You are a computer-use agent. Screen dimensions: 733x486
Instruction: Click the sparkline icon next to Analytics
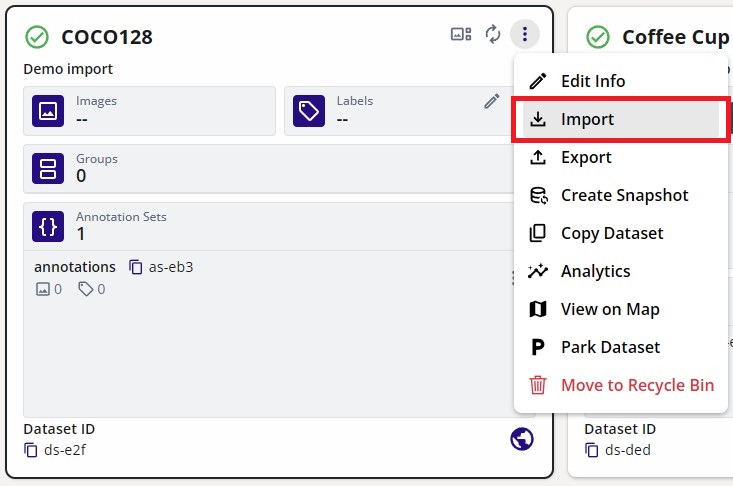pos(538,271)
